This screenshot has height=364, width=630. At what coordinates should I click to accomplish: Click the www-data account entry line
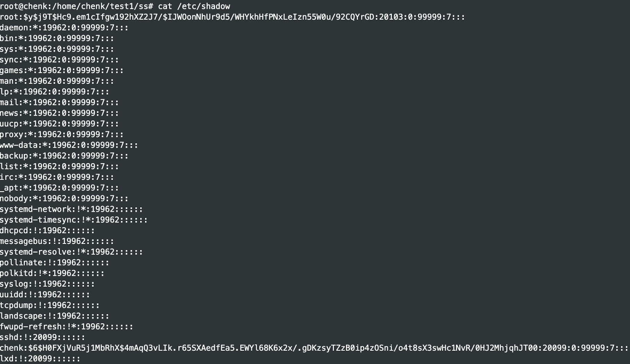coord(69,145)
